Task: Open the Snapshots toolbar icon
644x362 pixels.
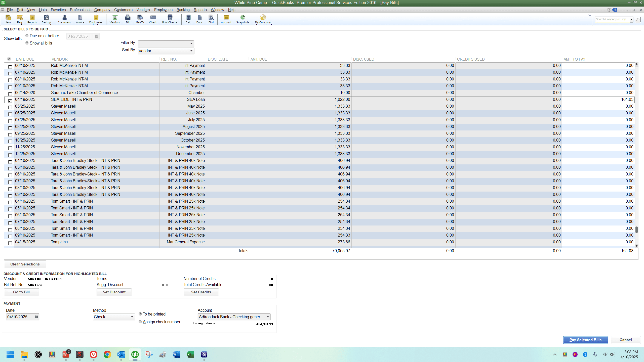Action: (x=243, y=19)
